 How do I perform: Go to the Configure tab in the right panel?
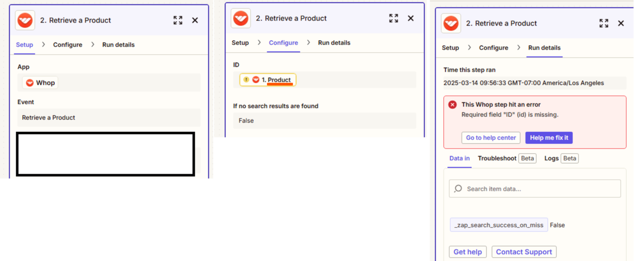click(494, 48)
